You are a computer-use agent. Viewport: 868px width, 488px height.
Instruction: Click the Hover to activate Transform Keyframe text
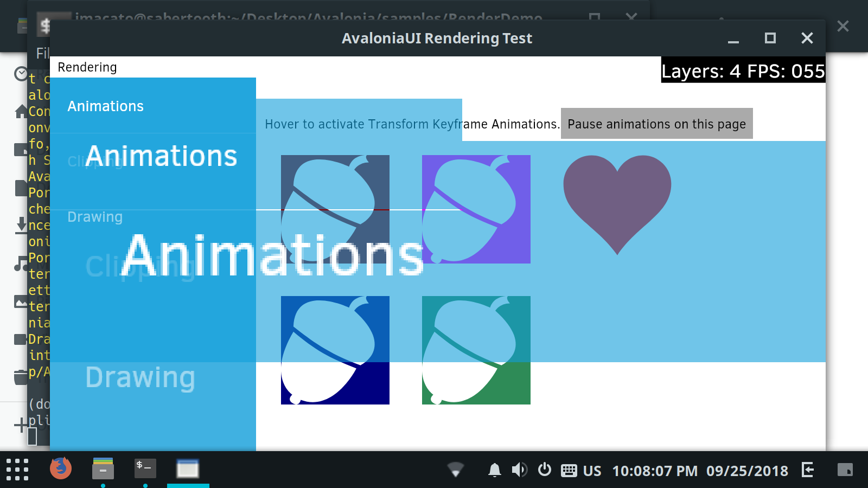(412, 124)
